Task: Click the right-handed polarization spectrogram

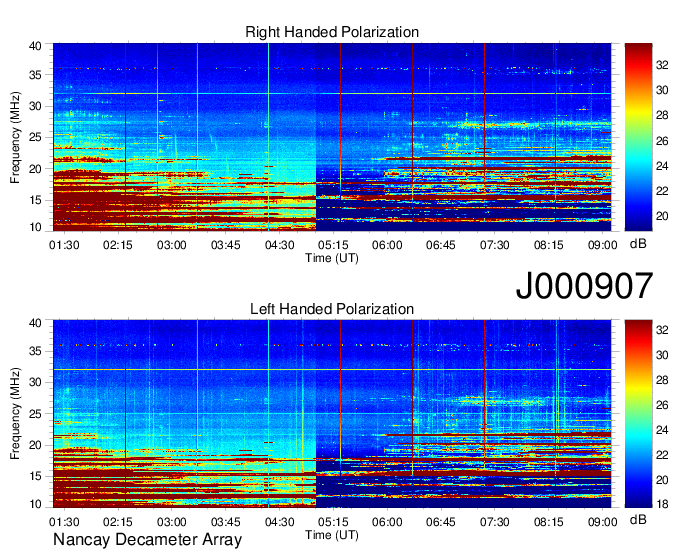Action: click(332, 137)
